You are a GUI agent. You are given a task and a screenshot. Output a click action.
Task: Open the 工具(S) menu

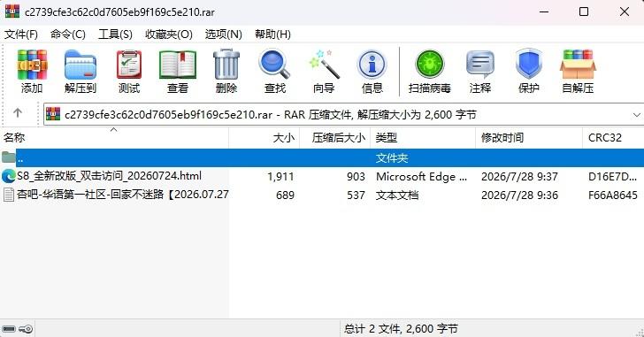tap(115, 34)
